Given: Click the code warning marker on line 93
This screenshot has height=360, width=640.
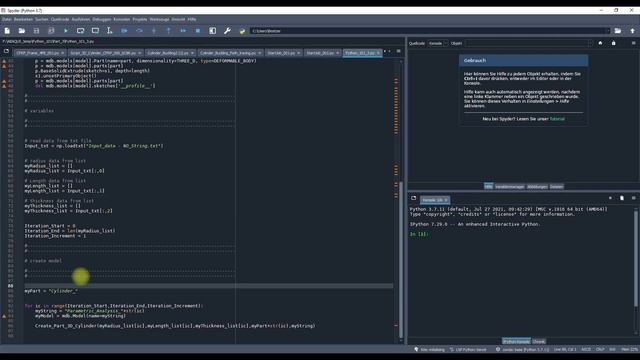Looking at the screenshot, I should [4, 316].
